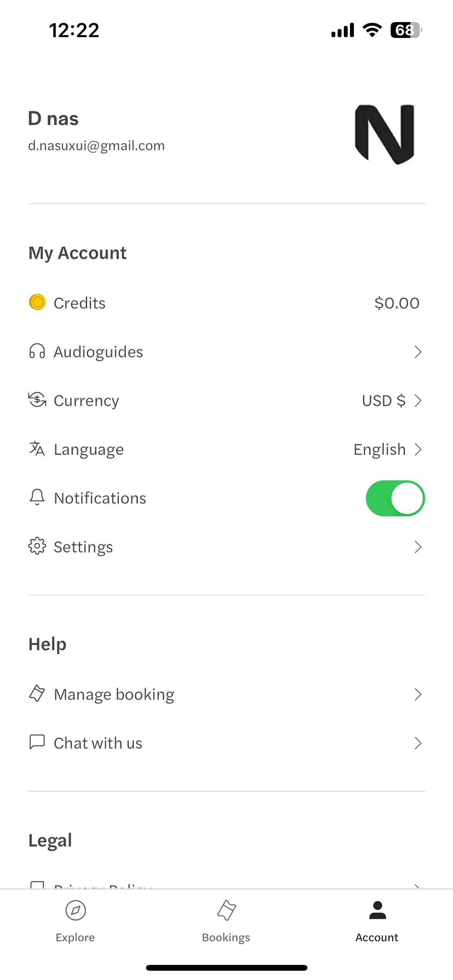Tap the Manage booking ticket icon

[x=37, y=693]
